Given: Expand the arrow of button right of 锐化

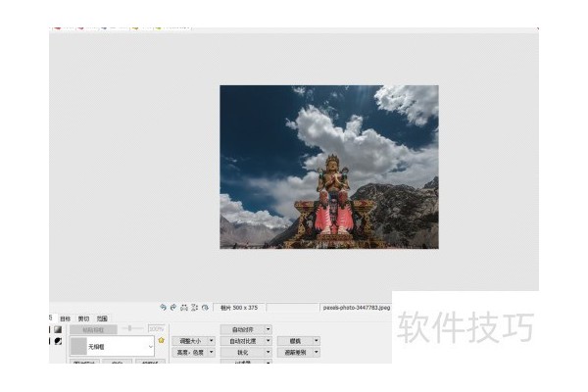Looking at the screenshot, I should click(317, 352).
